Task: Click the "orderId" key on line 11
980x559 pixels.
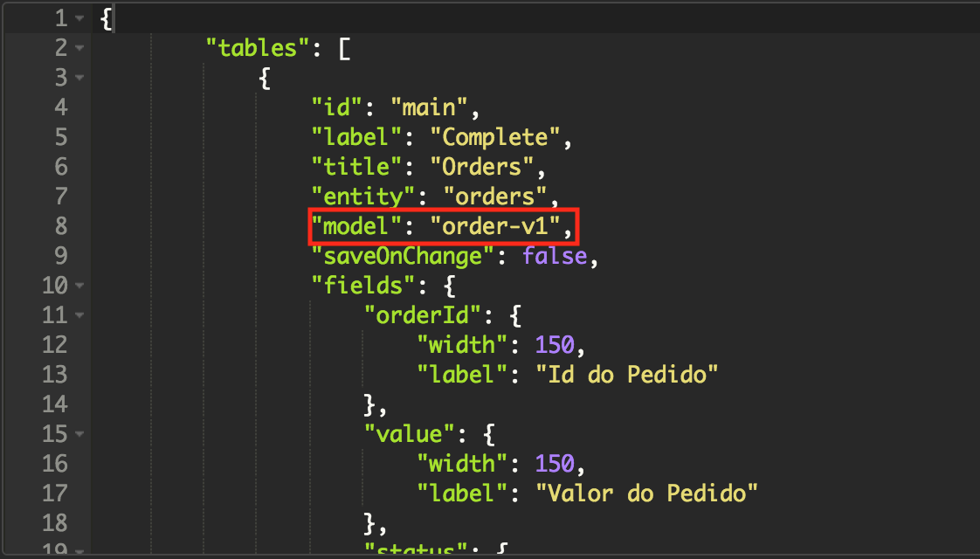Action: click(x=423, y=315)
